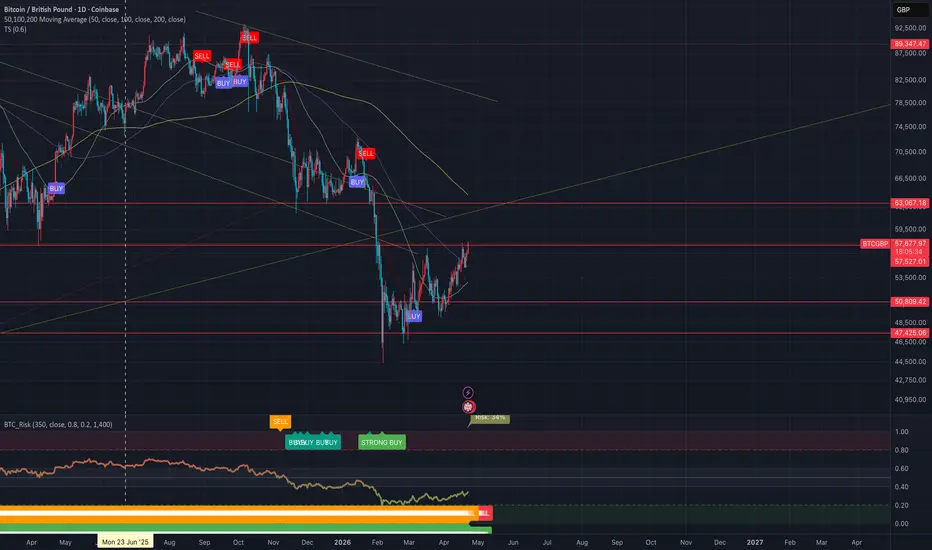Click the 89,347.47 price label
Viewport: 932px width, 550px height.
point(910,44)
